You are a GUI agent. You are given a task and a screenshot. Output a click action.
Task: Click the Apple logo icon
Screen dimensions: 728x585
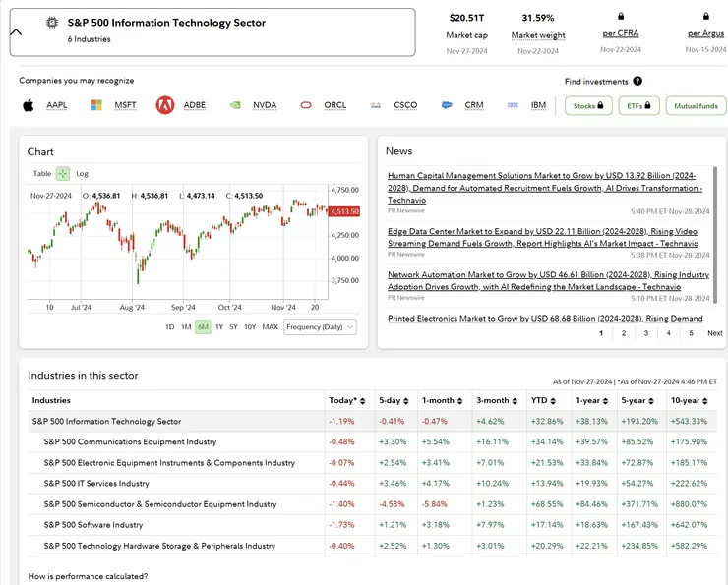pos(29,106)
